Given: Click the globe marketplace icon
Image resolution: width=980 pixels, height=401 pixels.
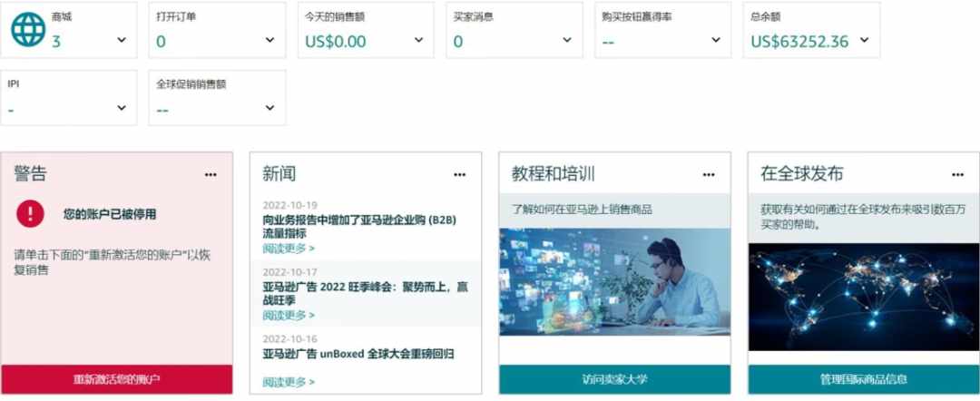Looking at the screenshot, I should point(28,30).
